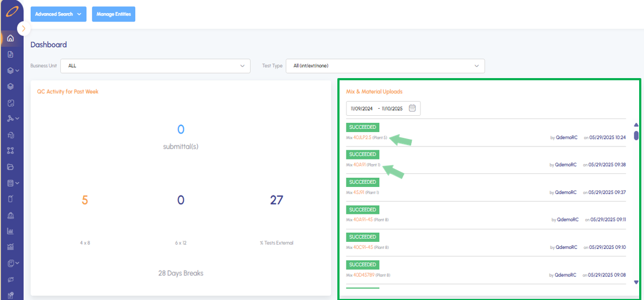Click the timestamp 05/29/2025 09:11
The height and width of the screenshot is (300, 644).
[608, 220]
